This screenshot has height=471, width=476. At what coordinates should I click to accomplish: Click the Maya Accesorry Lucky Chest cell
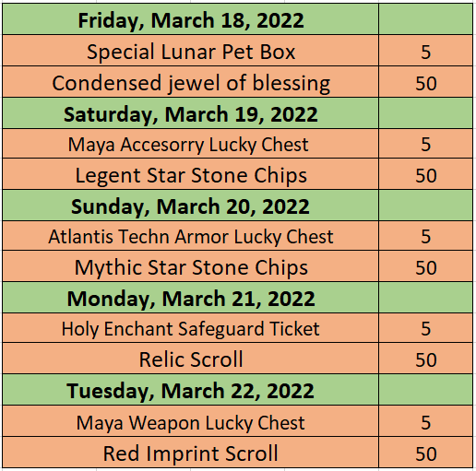tap(191, 144)
